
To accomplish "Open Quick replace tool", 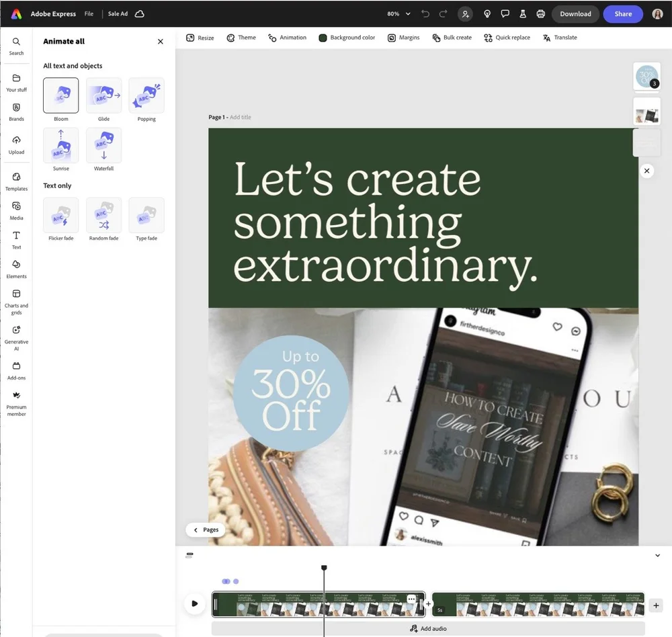I will pos(507,38).
